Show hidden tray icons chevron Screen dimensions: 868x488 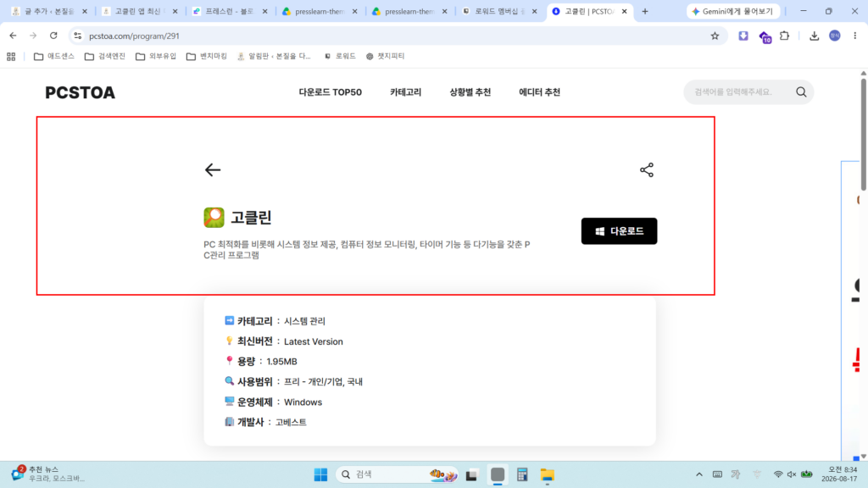(699, 474)
